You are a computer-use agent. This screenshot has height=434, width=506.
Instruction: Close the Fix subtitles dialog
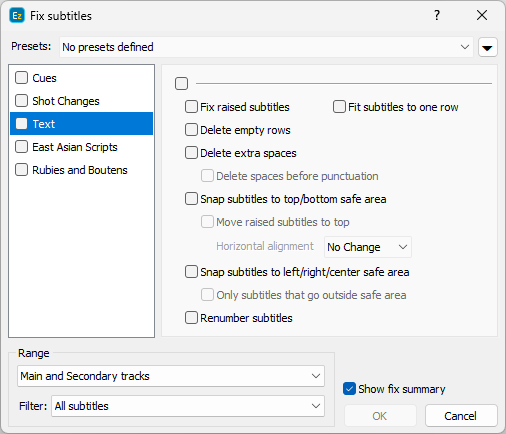[482, 15]
